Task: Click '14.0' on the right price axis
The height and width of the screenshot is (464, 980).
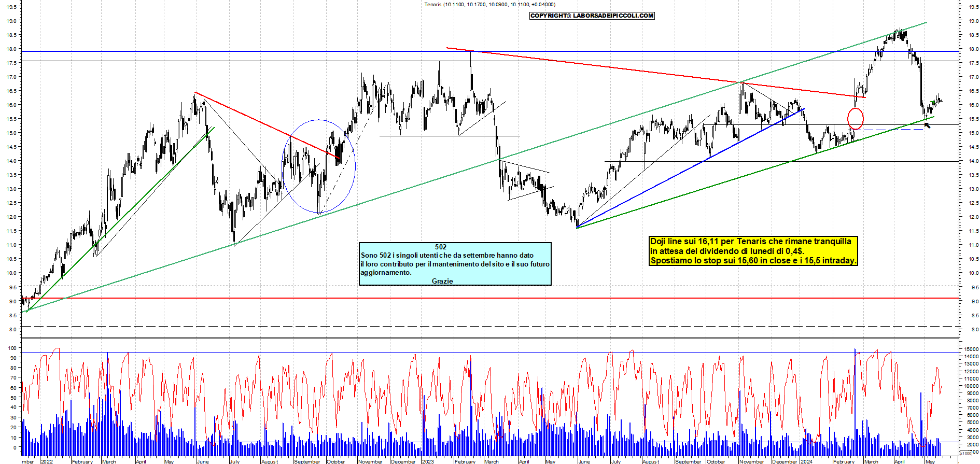Action: tap(973, 161)
